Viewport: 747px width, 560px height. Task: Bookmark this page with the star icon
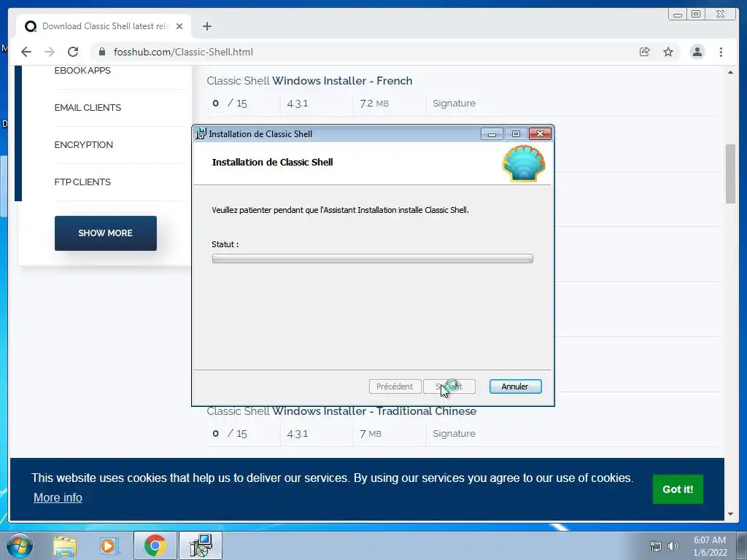[668, 52]
